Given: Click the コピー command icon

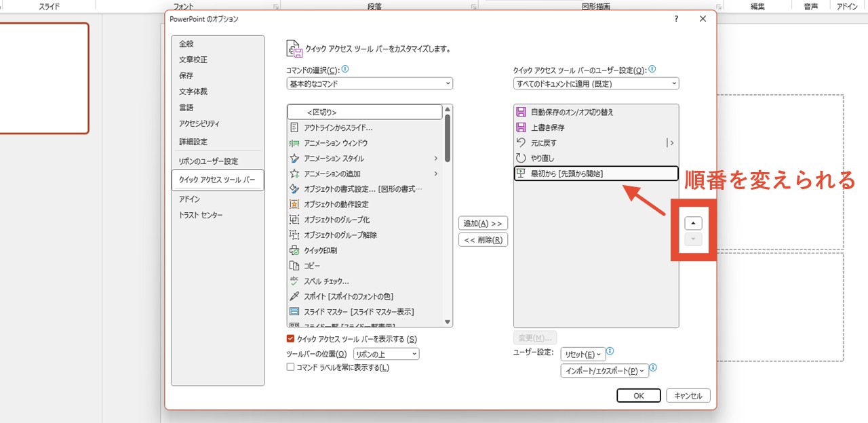Looking at the screenshot, I should [294, 266].
